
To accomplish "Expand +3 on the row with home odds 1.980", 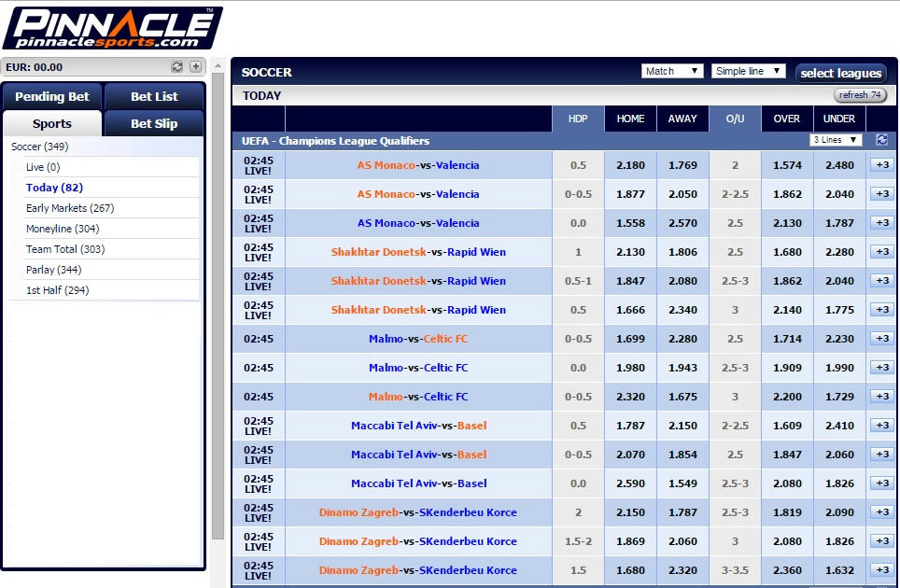I will tap(881, 367).
